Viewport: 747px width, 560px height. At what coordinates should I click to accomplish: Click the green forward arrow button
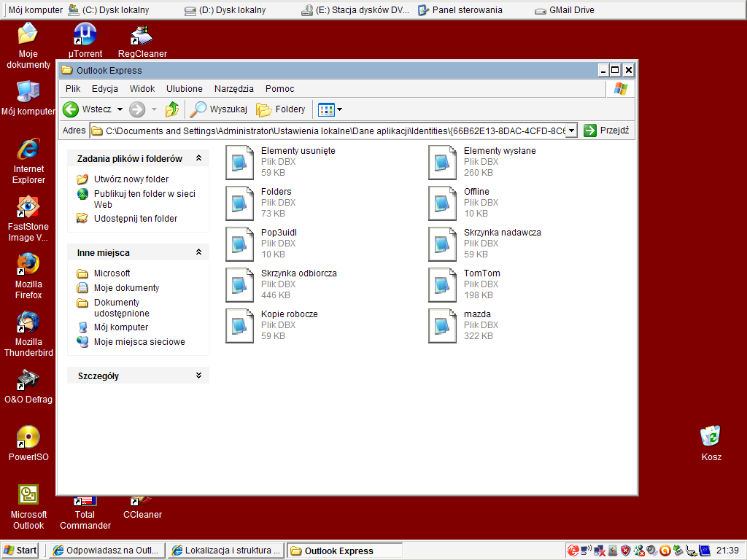coord(137,109)
